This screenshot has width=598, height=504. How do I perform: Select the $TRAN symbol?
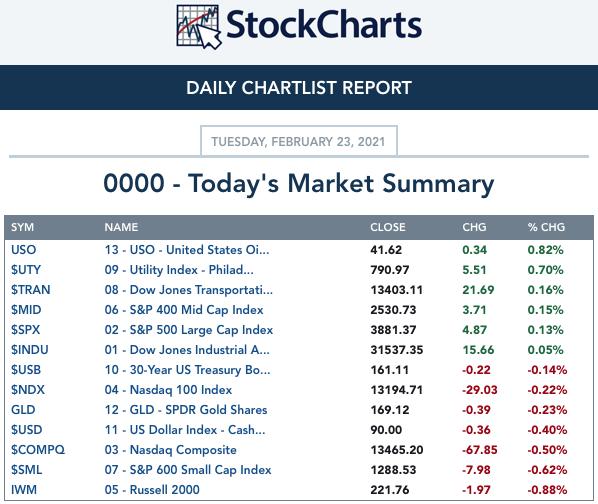[31, 290]
